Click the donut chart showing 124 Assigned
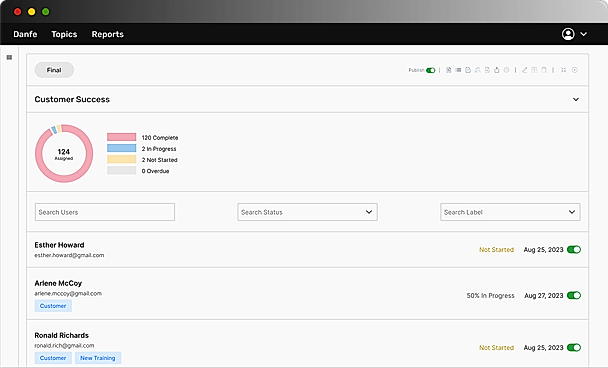 click(64, 154)
